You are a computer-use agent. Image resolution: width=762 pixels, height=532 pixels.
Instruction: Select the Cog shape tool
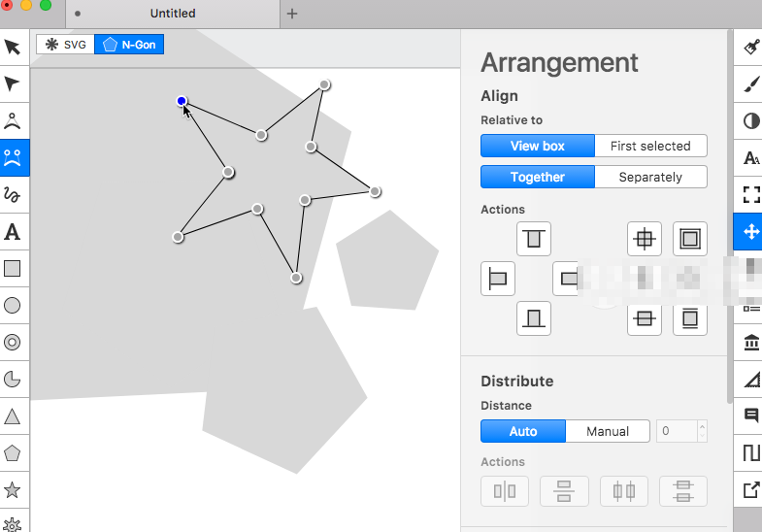coord(13,523)
